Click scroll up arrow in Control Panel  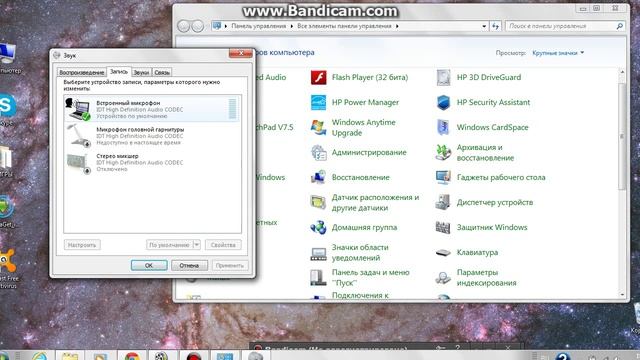coord(622,72)
